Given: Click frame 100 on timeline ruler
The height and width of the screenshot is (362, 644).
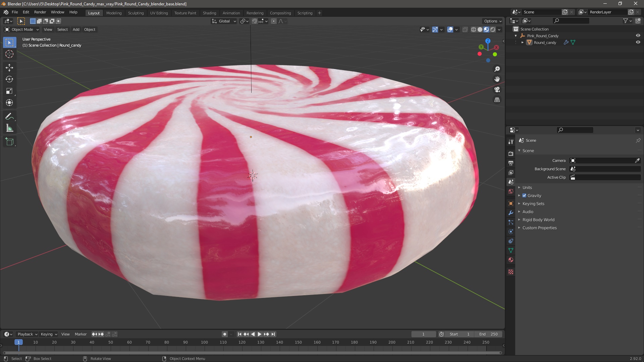Looking at the screenshot, I should 204,342.
